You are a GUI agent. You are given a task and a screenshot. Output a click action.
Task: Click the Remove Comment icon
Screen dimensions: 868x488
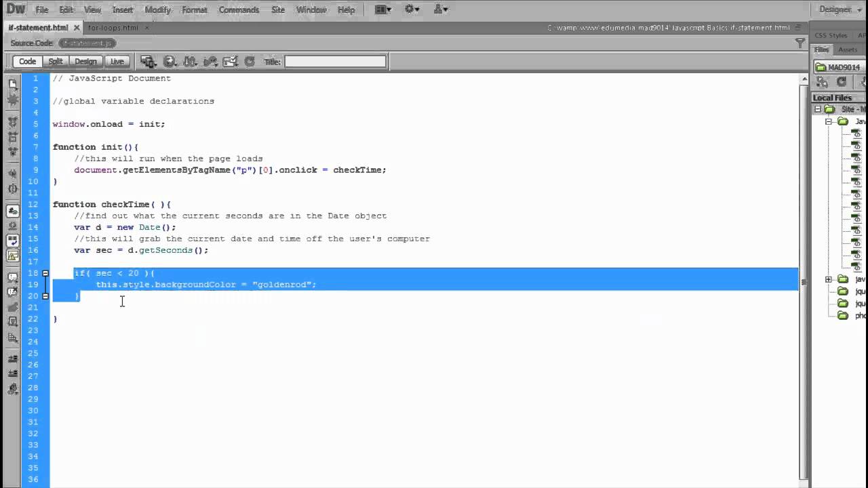coord(12,292)
